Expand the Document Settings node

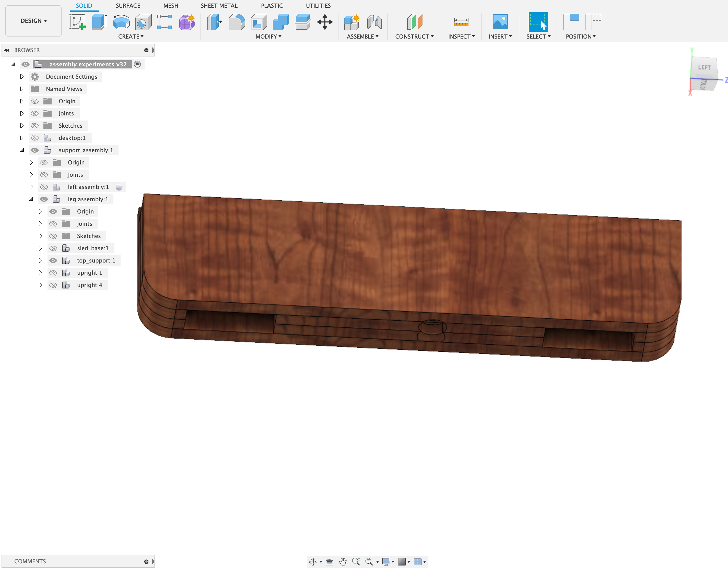(x=22, y=76)
